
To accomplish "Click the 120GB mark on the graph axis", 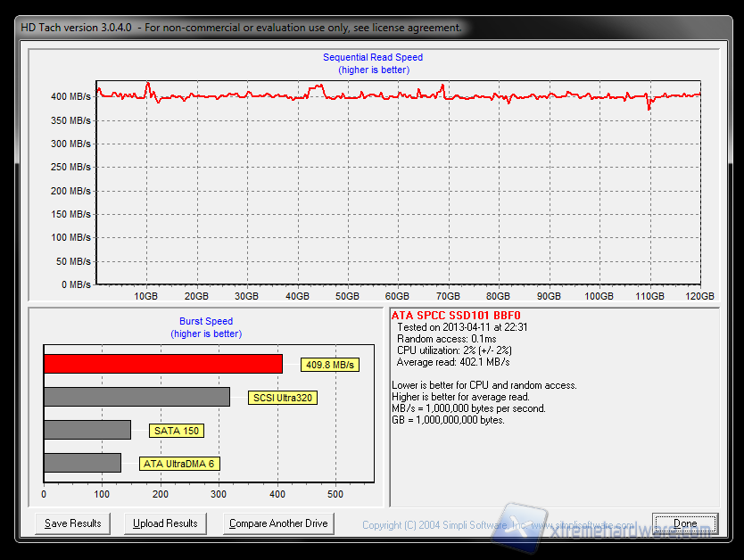I will pos(699,296).
